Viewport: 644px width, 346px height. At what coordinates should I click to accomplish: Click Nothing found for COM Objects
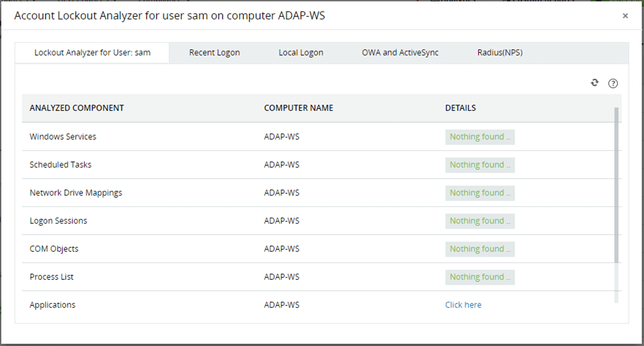tap(479, 249)
